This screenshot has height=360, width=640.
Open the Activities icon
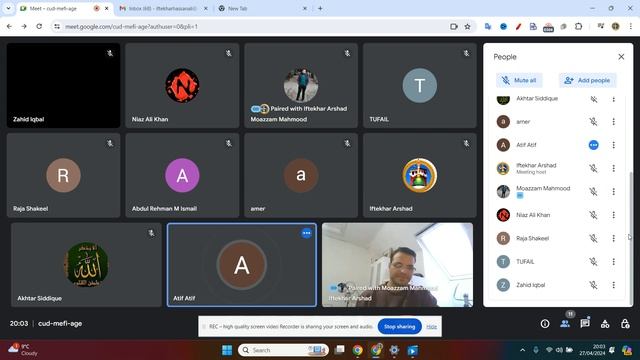point(605,324)
